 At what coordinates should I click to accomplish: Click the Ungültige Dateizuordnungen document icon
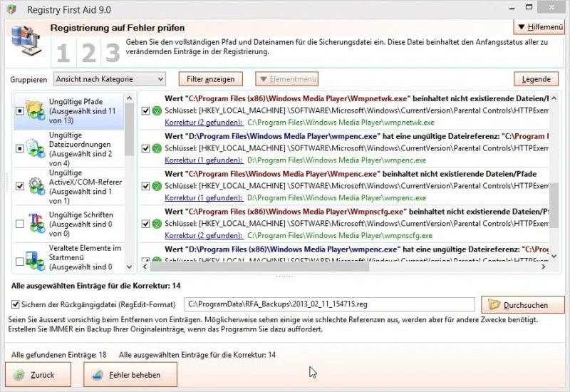[x=35, y=148]
